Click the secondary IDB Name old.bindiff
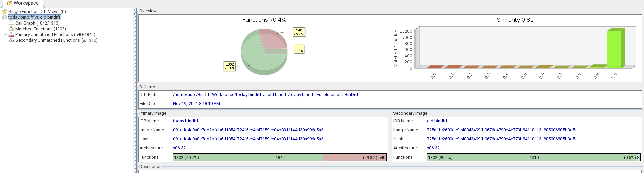 [437, 121]
